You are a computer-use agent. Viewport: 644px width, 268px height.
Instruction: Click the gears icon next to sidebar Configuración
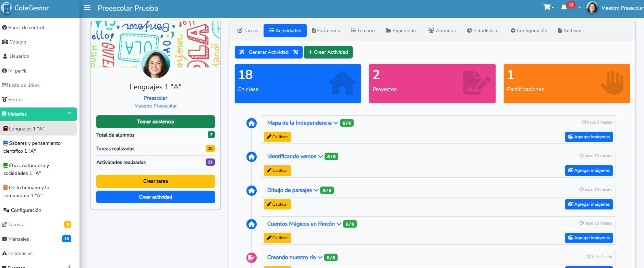[x=6, y=210]
